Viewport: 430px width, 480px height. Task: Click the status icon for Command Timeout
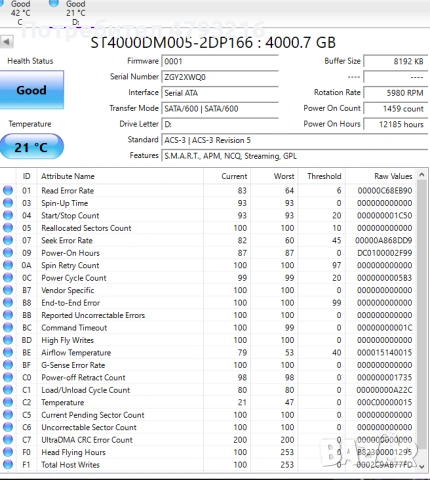(8, 327)
